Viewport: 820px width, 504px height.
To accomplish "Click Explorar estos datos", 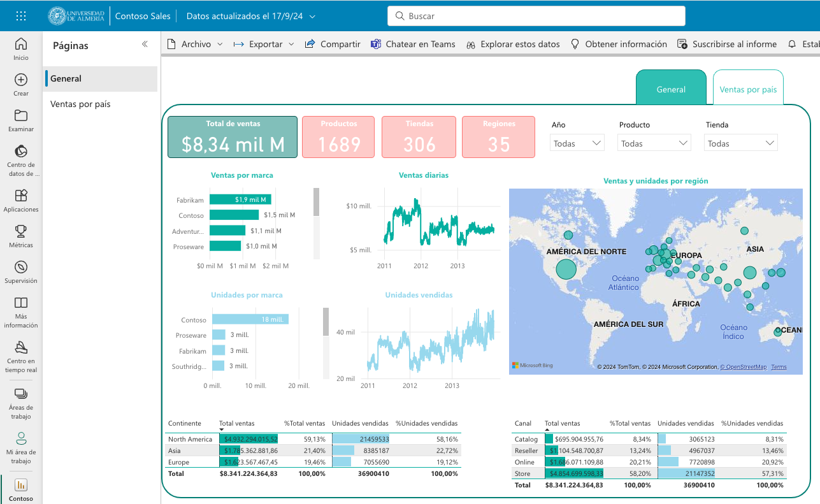I will [x=513, y=44].
